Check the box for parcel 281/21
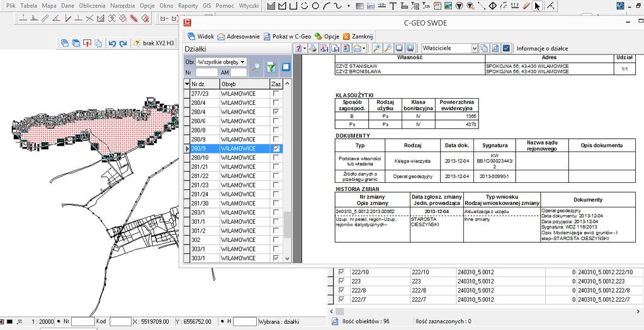 pyautogui.click(x=276, y=167)
